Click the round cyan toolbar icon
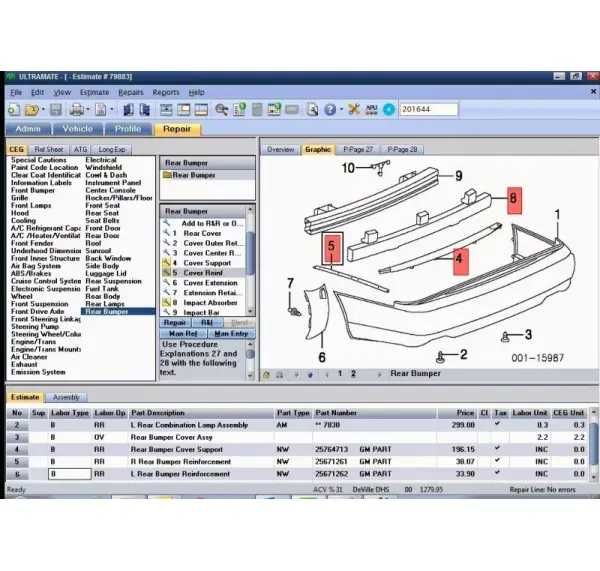 click(389, 109)
